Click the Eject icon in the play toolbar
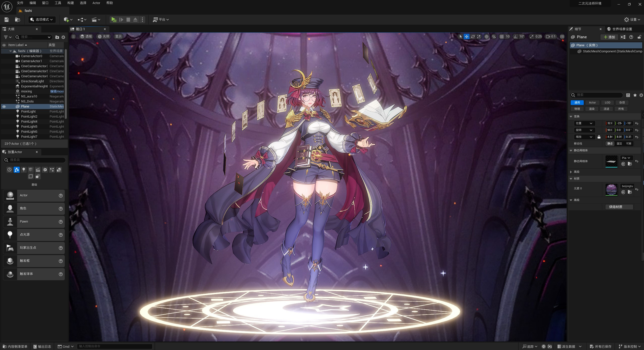This screenshot has width=644, height=350. pos(135,19)
